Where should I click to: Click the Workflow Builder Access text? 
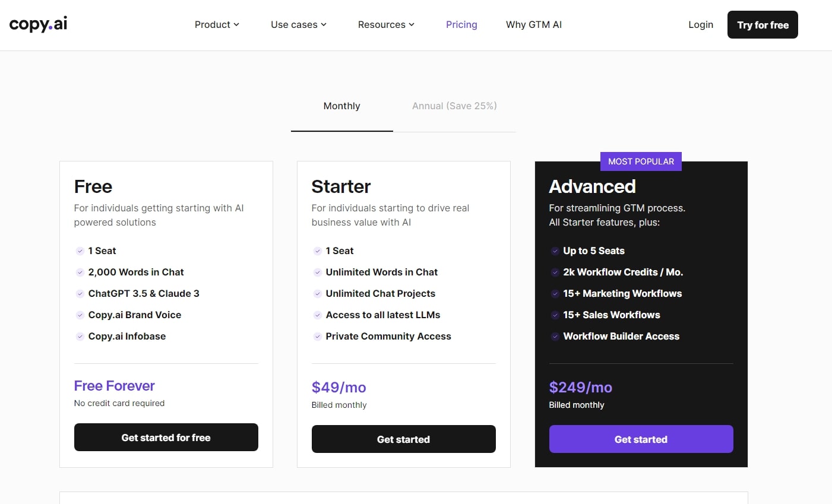tap(621, 337)
